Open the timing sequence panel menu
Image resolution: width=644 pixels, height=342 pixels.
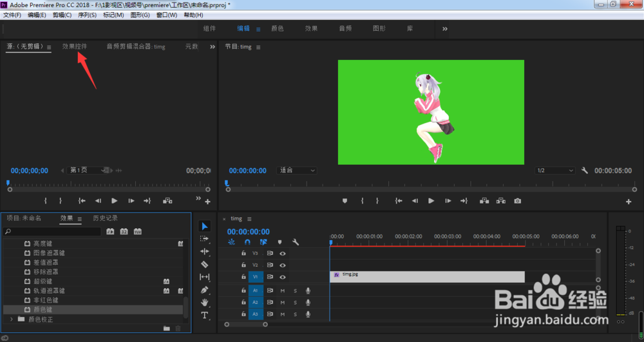(x=249, y=219)
